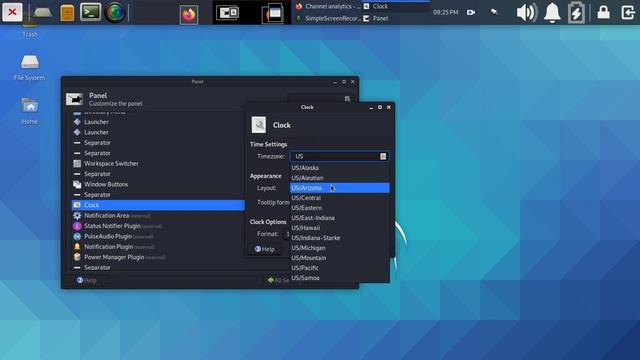Viewport: 640px width, 360px height.
Task: Choose US/East-Indiana from timezone suggestions
Action: click(340, 218)
